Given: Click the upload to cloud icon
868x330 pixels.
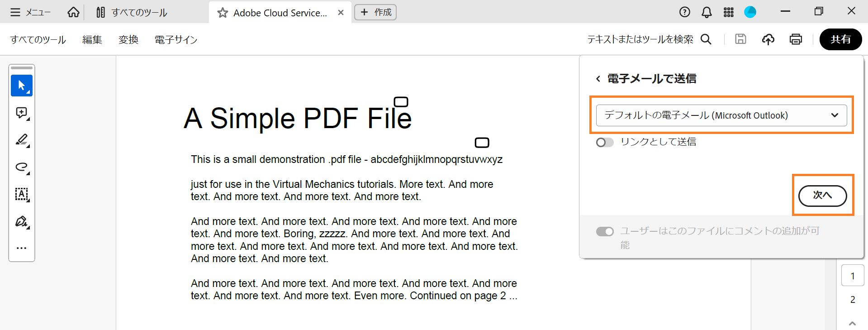Looking at the screenshot, I should [768, 39].
